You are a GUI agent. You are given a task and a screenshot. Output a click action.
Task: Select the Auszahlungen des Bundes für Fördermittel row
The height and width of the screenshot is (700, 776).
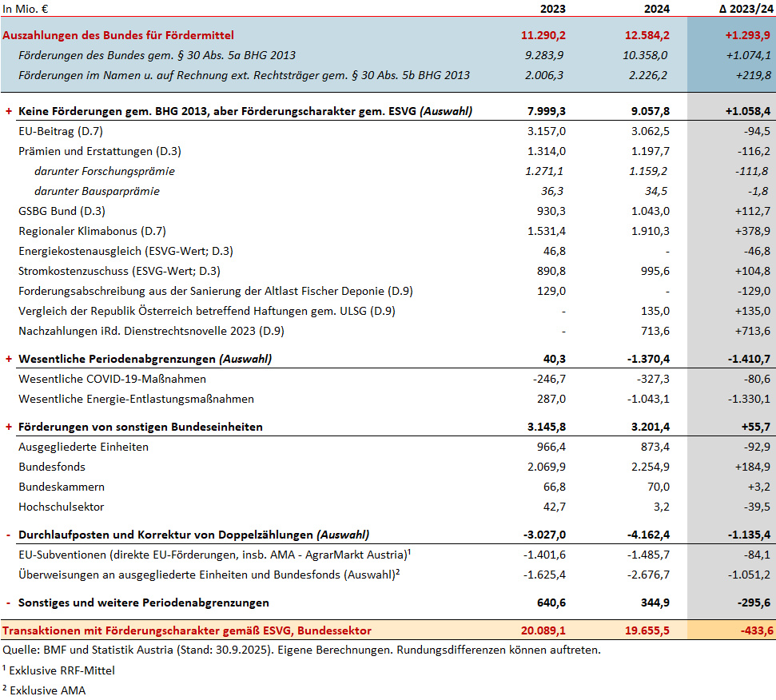pyautogui.click(x=128, y=35)
